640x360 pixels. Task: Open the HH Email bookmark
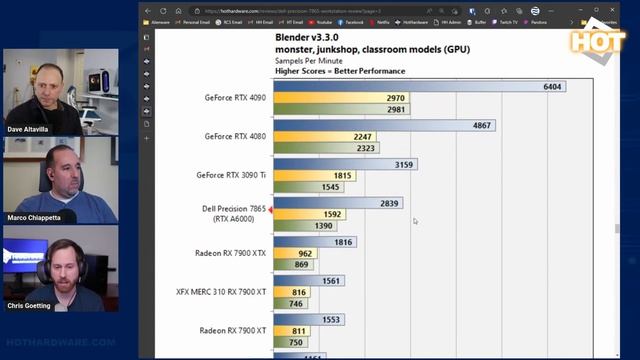click(x=260, y=22)
